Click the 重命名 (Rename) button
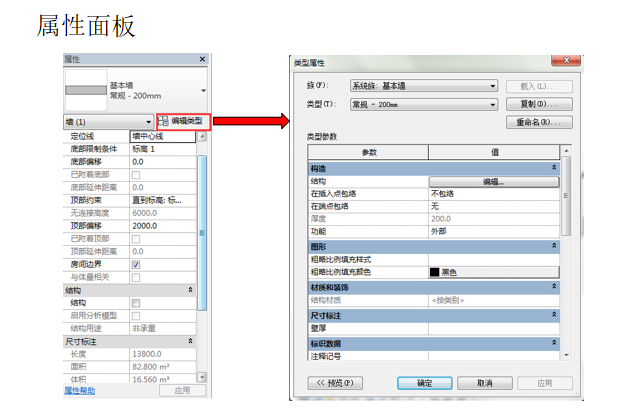The height and width of the screenshot is (411, 624). coord(539,122)
